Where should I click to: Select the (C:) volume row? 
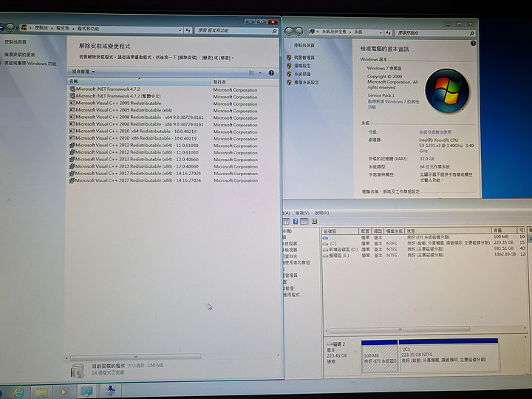(424, 243)
